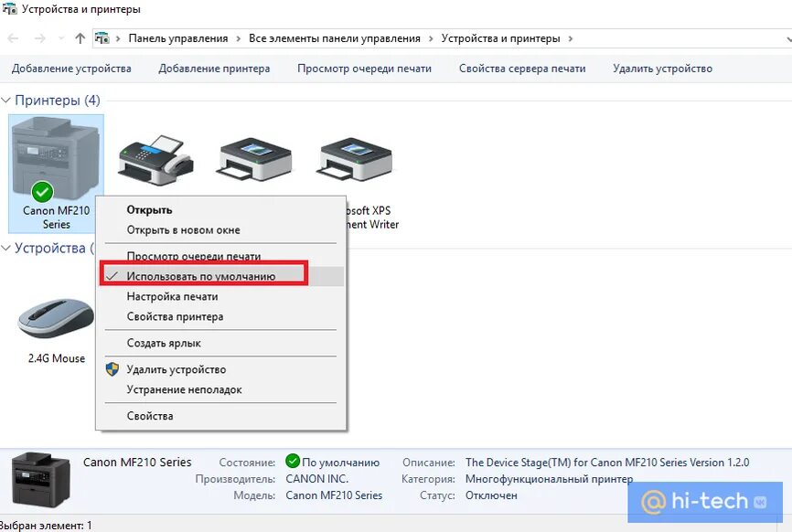Viewport: 792px width, 532px height.
Task: Click the Canon MF210 Series label under icon
Action: pyautogui.click(x=56, y=218)
